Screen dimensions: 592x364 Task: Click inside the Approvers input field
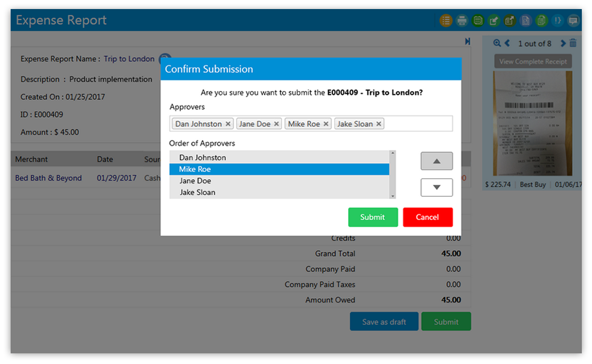point(418,124)
